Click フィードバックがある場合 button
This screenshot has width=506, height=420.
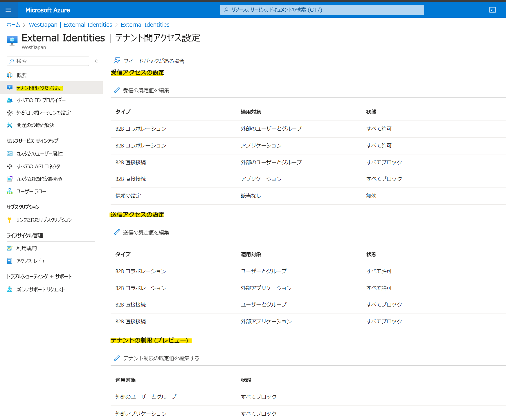tap(149, 61)
